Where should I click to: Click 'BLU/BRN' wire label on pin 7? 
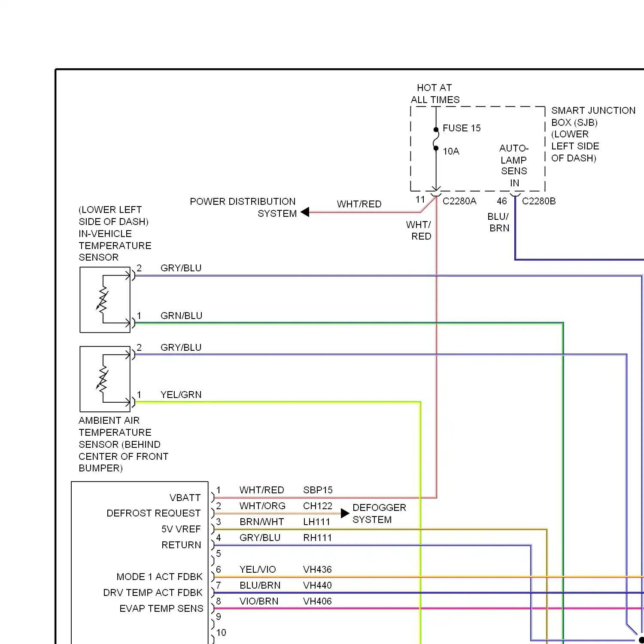coord(260,585)
